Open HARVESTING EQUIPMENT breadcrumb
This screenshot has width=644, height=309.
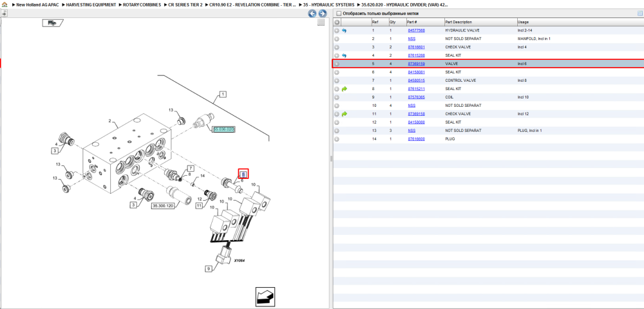click(x=91, y=5)
